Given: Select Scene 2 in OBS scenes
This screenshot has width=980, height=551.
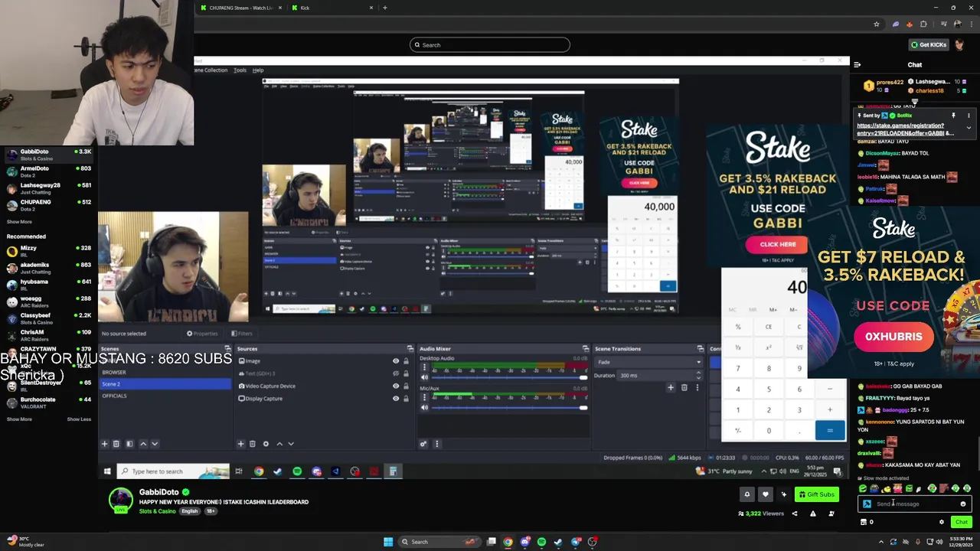Looking at the screenshot, I should (x=165, y=384).
